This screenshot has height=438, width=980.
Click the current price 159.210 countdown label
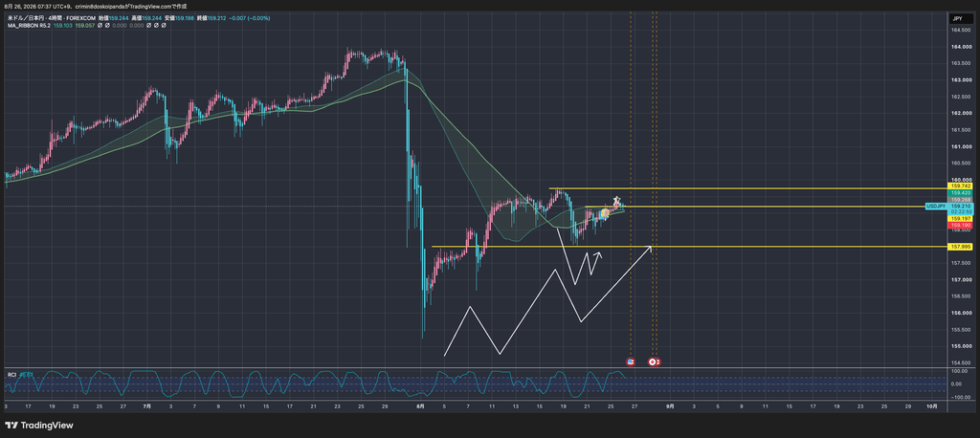click(x=959, y=208)
